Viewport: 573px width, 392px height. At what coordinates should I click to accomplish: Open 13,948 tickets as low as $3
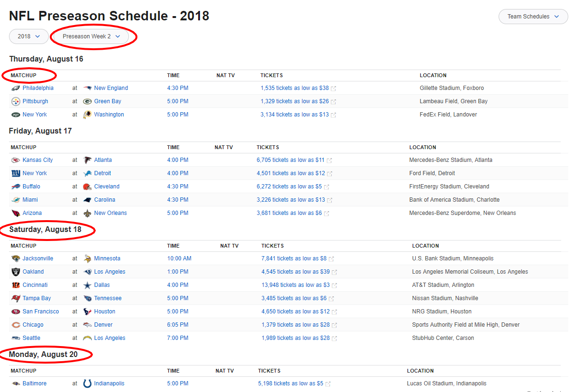point(296,285)
